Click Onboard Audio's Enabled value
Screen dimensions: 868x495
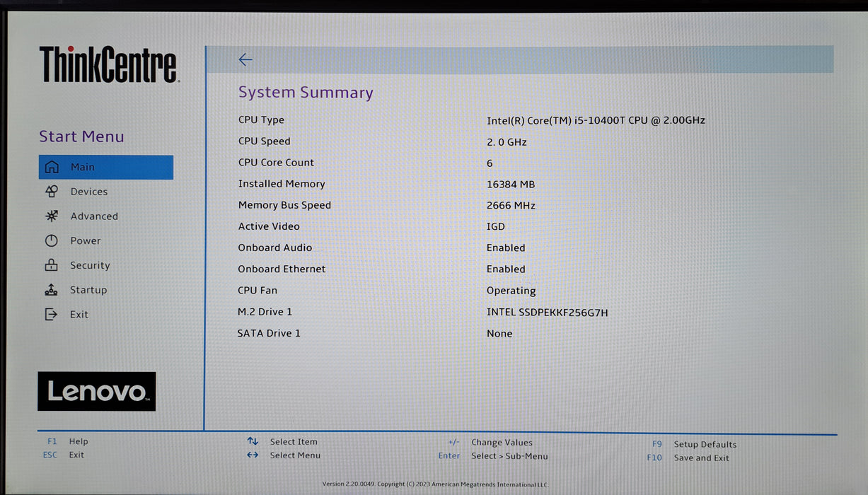click(506, 248)
